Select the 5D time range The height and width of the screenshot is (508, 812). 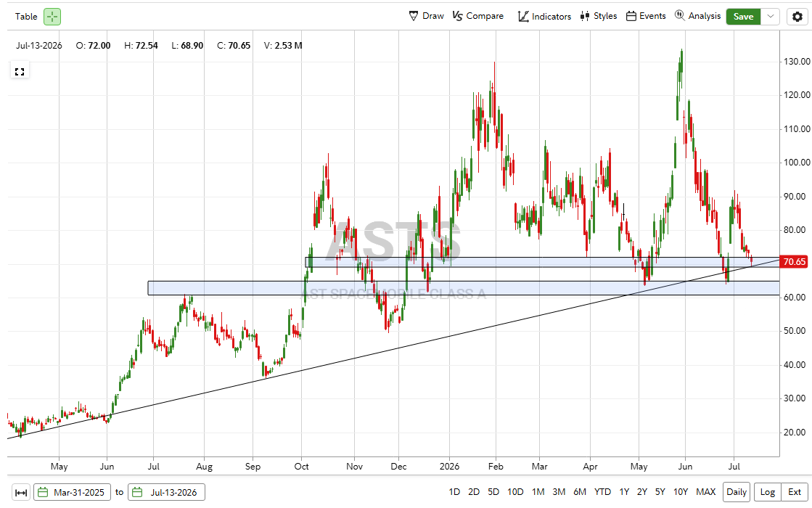coord(493,492)
